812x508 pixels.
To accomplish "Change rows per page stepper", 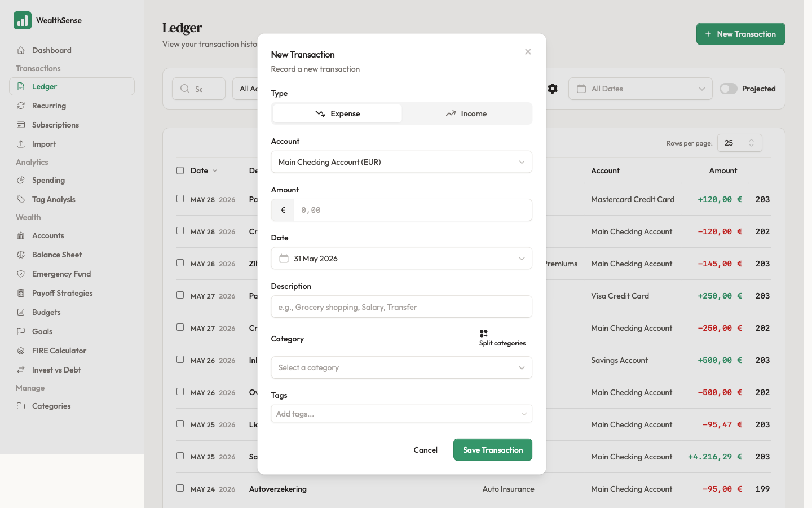I will (x=740, y=143).
